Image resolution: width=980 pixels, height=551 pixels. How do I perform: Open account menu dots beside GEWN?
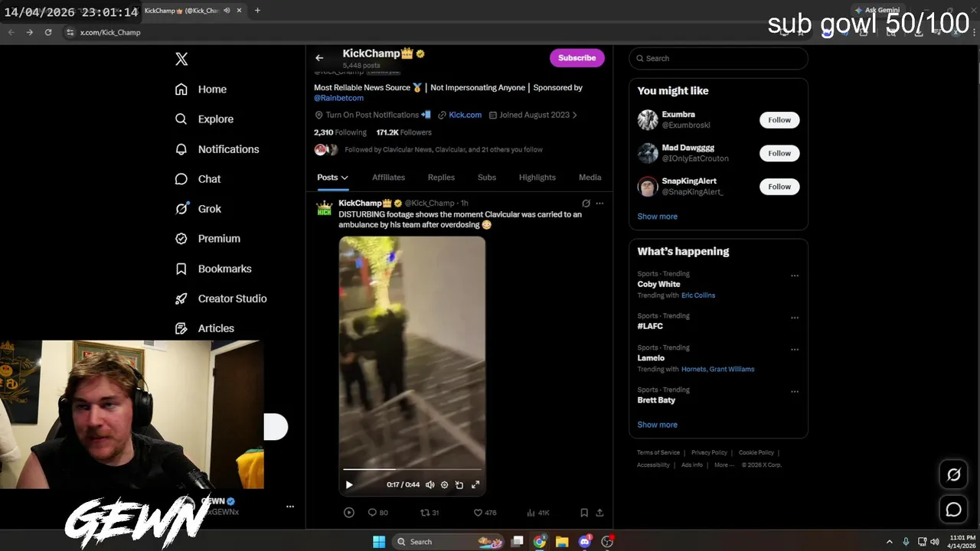pos(290,507)
